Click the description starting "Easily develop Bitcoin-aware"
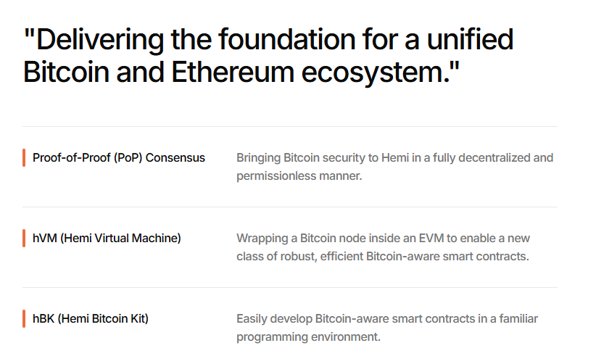 click(387, 318)
